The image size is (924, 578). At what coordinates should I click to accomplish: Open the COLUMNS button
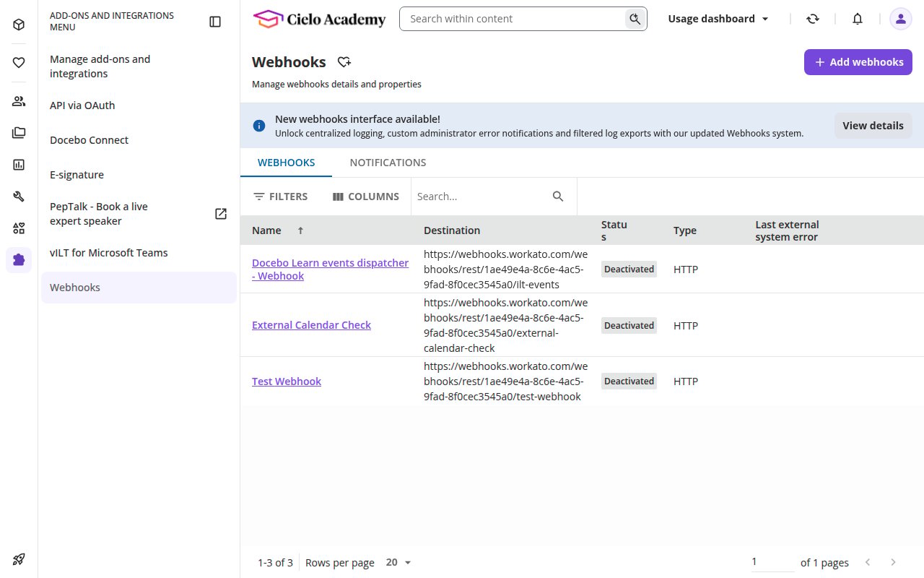pyautogui.click(x=366, y=197)
